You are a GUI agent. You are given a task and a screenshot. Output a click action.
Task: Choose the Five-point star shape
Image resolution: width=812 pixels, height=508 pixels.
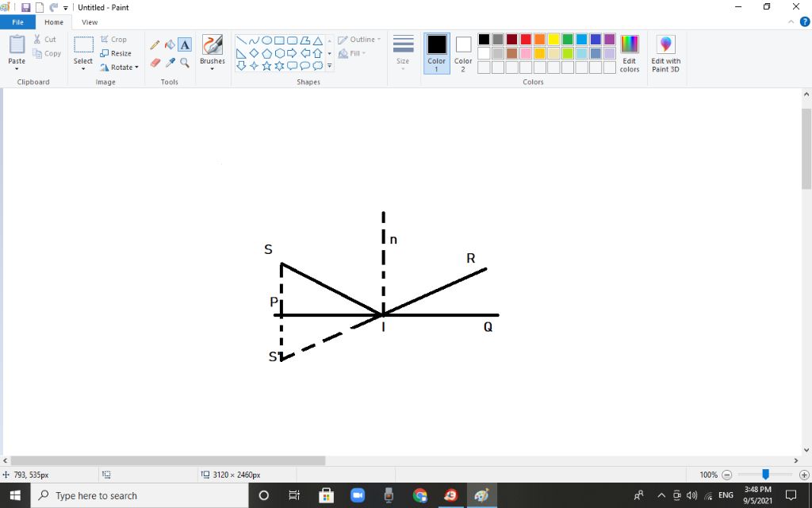click(x=266, y=66)
